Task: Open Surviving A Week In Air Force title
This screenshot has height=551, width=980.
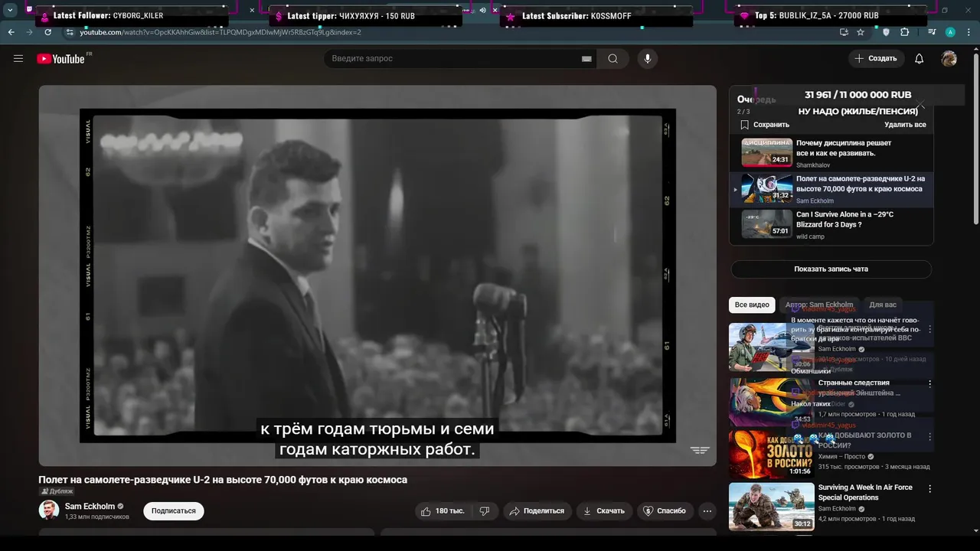Action: tap(865, 492)
